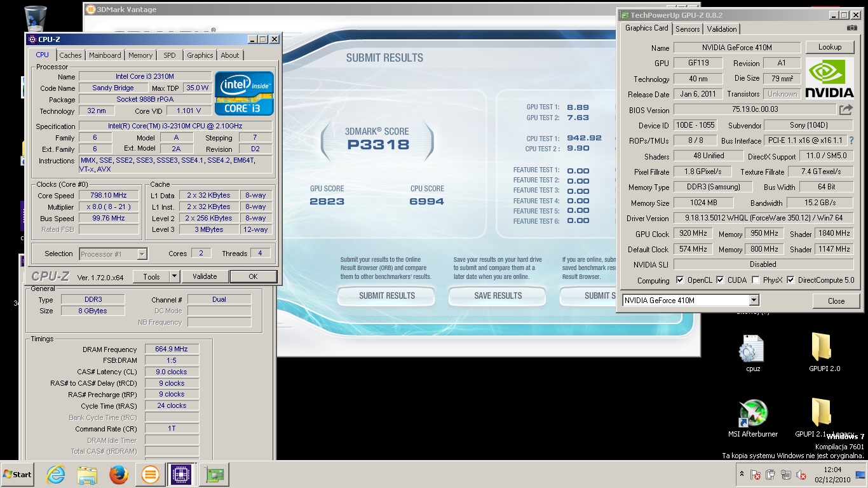The image size is (868, 488).
Task: Open the Processor #1 selection dropdown
Action: click(x=142, y=254)
